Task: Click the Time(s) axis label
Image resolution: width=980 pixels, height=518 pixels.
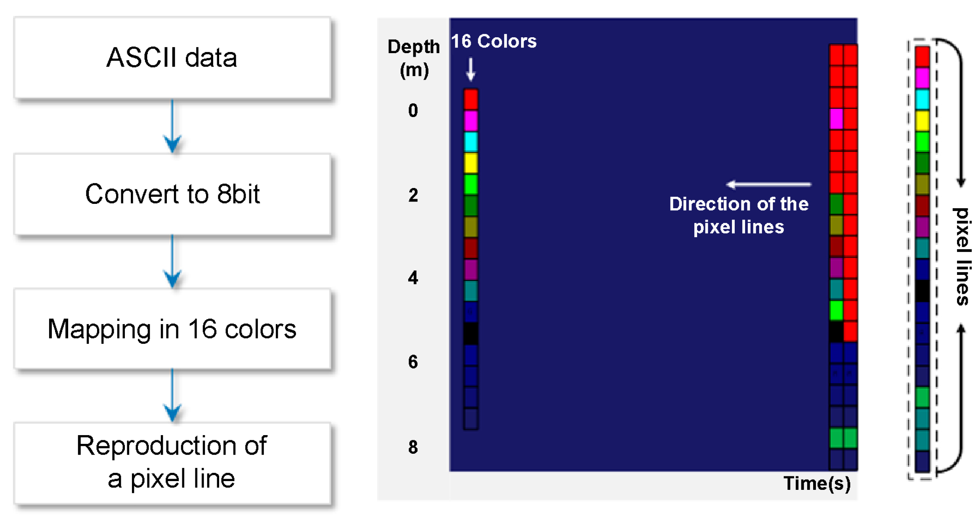Action: (x=817, y=483)
